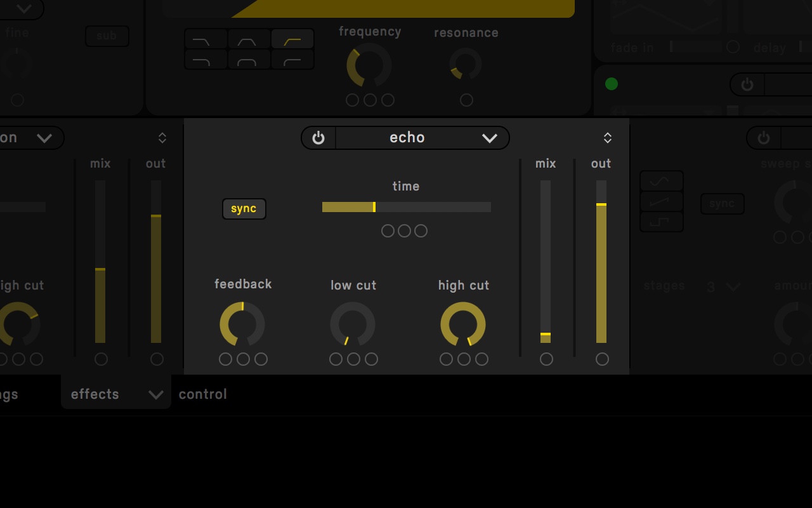Click the left panel high cut knob
Image resolution: width=812 pixels, height=508 pixels.
pyautogui.click(x=18, y=324)
